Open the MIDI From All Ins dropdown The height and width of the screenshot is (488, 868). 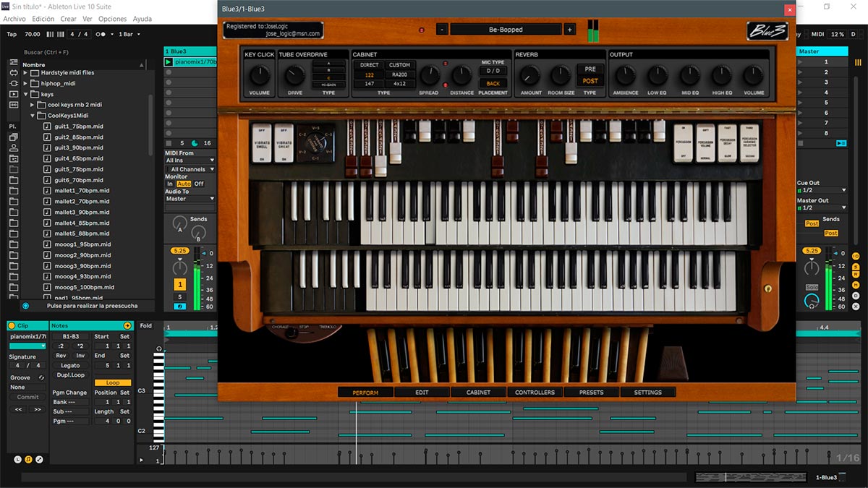(190, 160)
